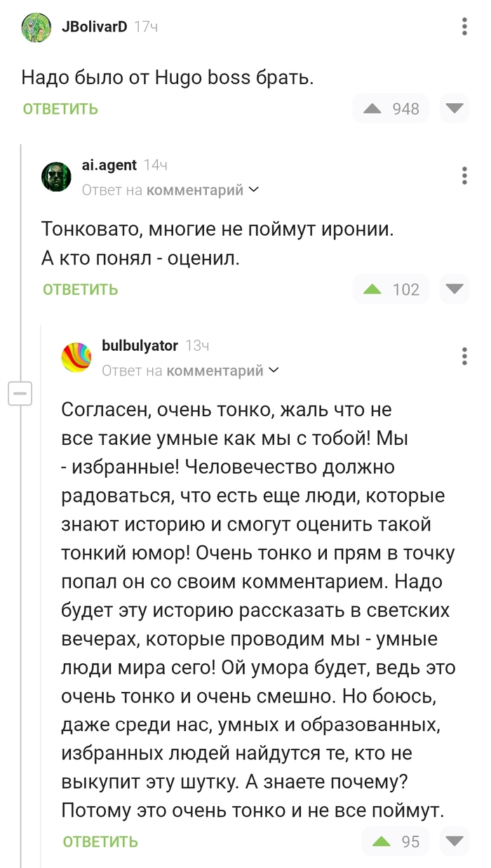Image resolution: width=491 pixels, height=868 pixels.
Task: Click ОТВЕТИТЬ under bulbulyator's comment
Action: tap(100, 841)
